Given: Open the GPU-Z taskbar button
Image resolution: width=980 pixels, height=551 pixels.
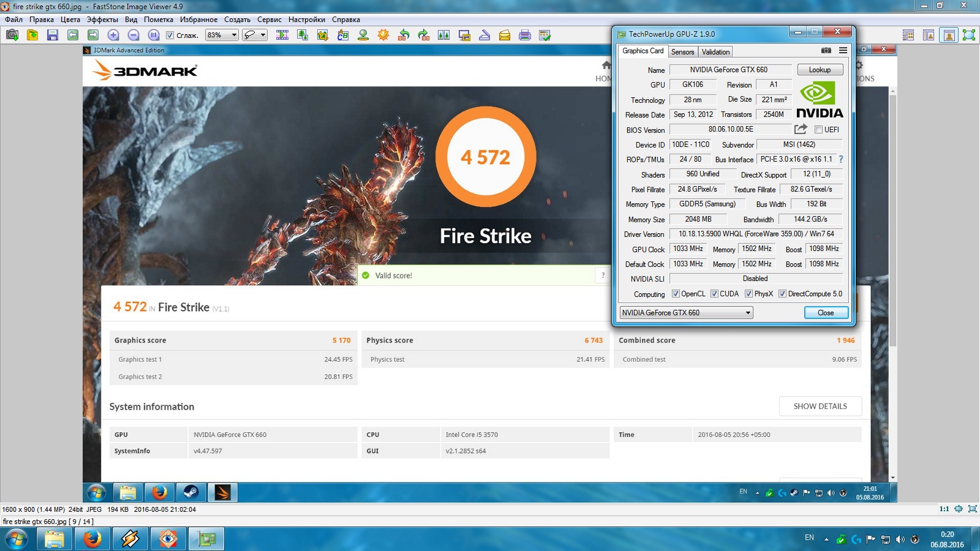Looking at the screenshot, I should tap(206, 539).
